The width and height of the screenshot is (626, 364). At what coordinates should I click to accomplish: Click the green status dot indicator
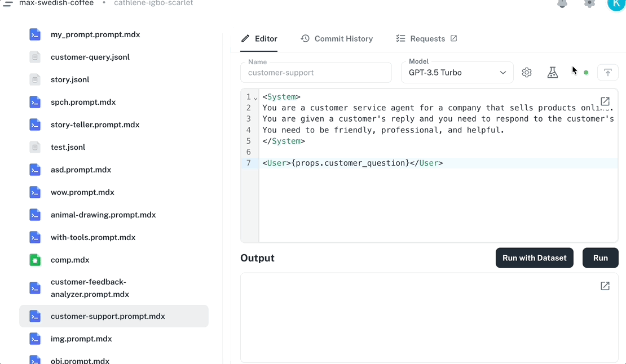(586, 73)
